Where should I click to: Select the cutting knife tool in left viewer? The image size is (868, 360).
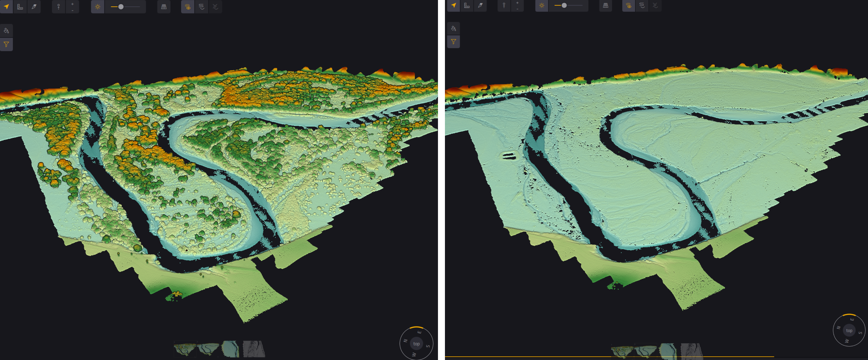34,7
